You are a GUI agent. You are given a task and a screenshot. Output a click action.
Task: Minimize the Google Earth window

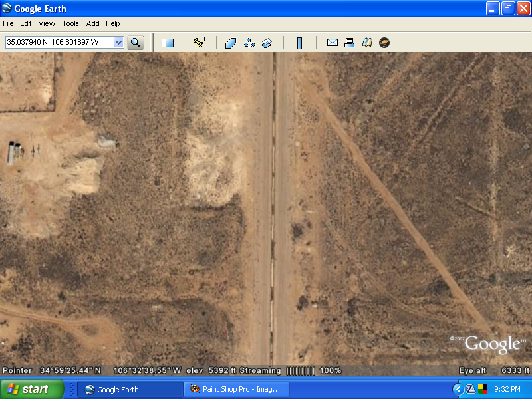[x=493, y=9]
